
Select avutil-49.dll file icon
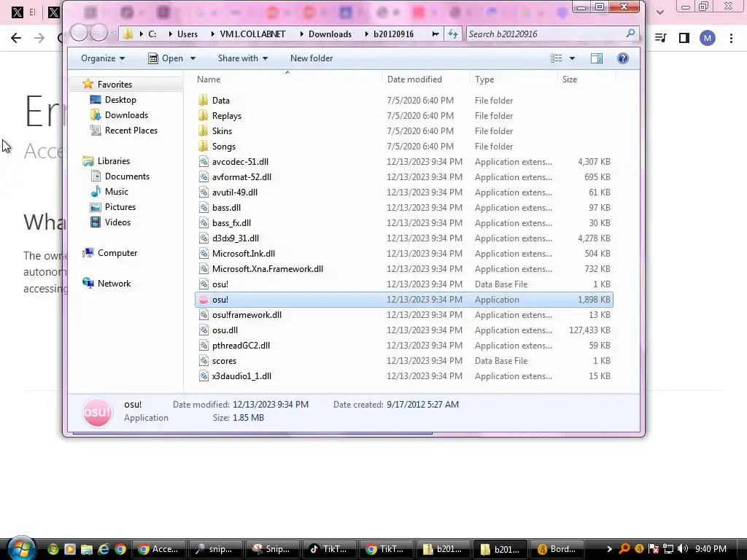click(204, 192)
